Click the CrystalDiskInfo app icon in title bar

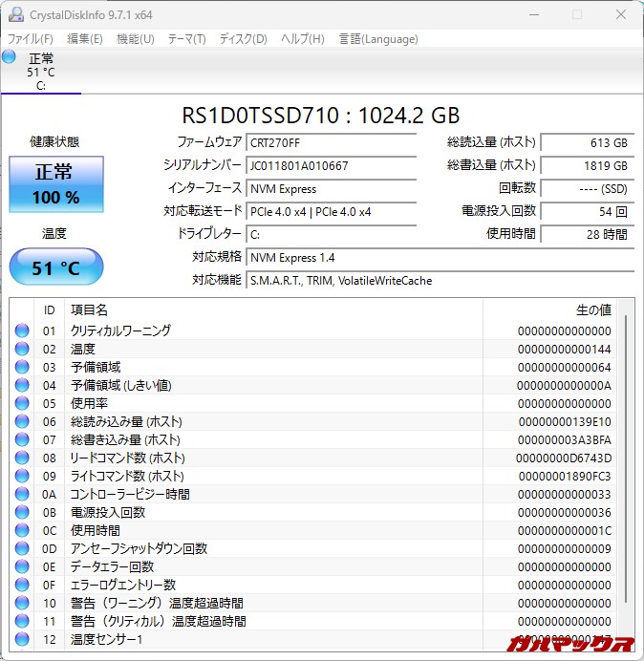[15, 14]
